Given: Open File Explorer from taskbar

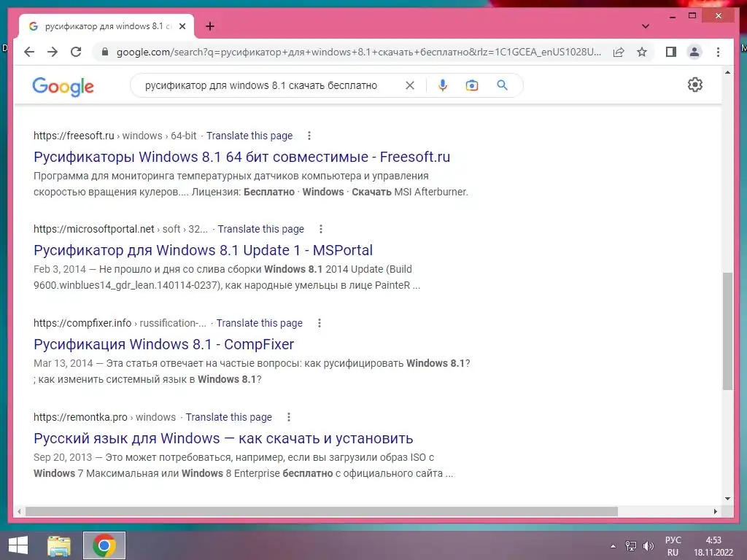Looking at the screenshot, I should point(59,545).
